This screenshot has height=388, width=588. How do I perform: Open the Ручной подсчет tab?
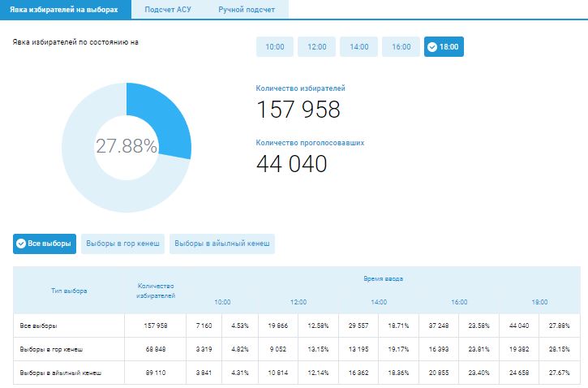(x=247, y=10)
